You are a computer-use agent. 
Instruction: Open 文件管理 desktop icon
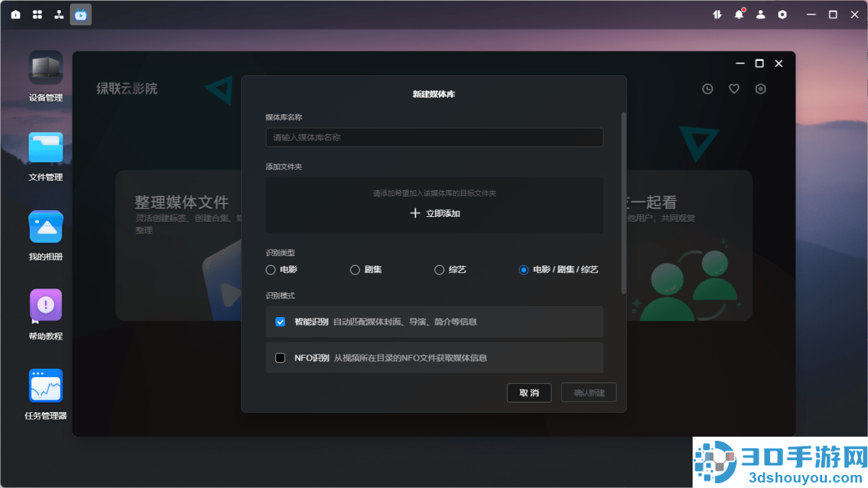[46, 156]
